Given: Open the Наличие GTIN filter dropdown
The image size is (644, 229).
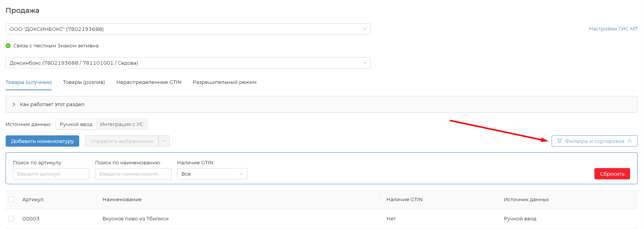Looking at the screenshot, I should pyautogui.click(x=212, y=174).
